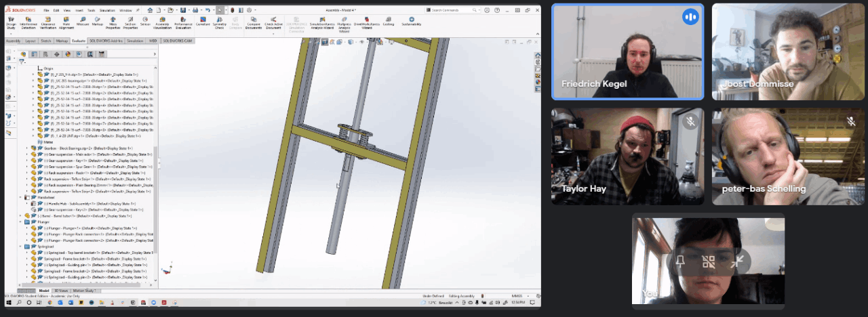
Task: Select the Sensor tool
Action: point(146,22)
